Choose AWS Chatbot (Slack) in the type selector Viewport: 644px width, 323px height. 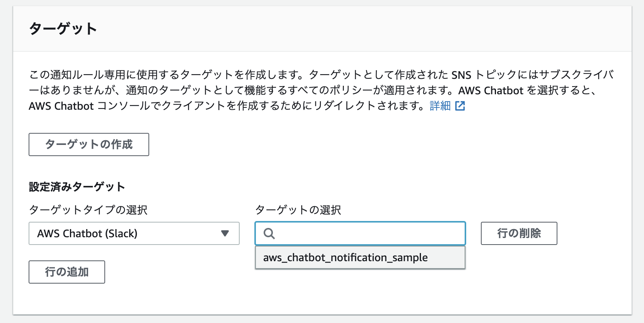133,233
